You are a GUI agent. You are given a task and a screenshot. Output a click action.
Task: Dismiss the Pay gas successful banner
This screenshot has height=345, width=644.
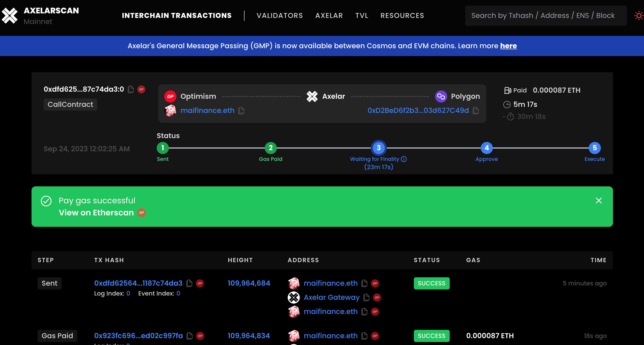coord(599,201)
